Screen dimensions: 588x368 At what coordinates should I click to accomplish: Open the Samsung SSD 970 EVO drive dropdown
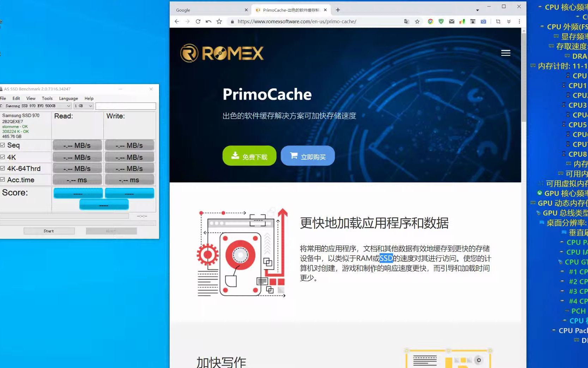68,106
